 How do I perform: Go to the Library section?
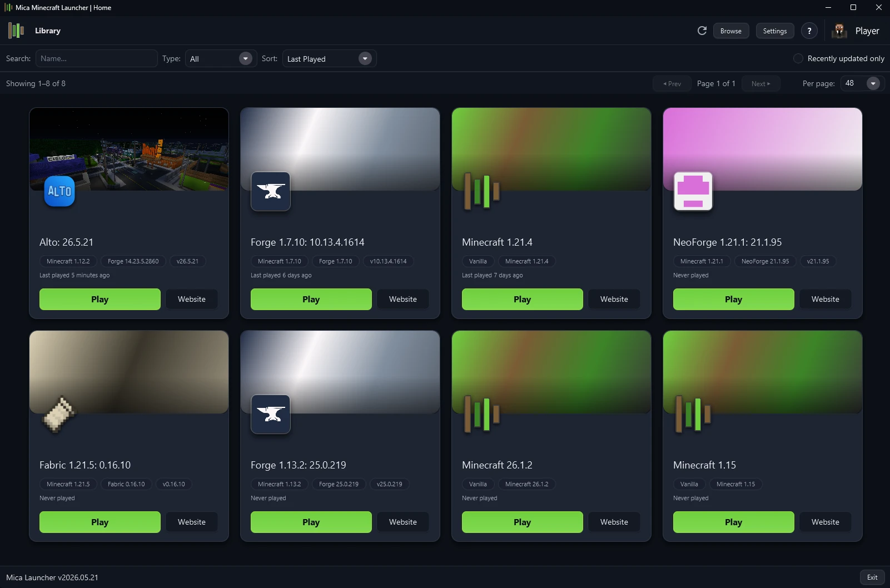click(48, 31)
